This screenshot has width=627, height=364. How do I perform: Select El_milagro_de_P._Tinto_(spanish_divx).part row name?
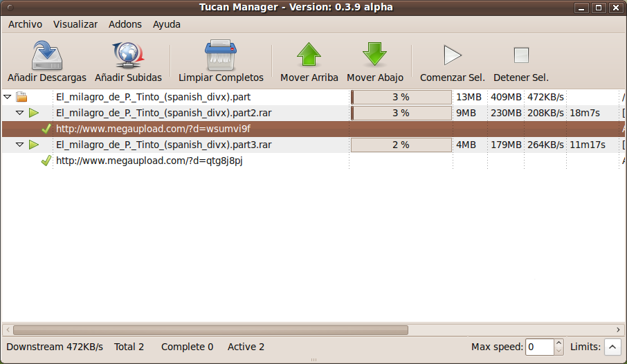point(153,97)
